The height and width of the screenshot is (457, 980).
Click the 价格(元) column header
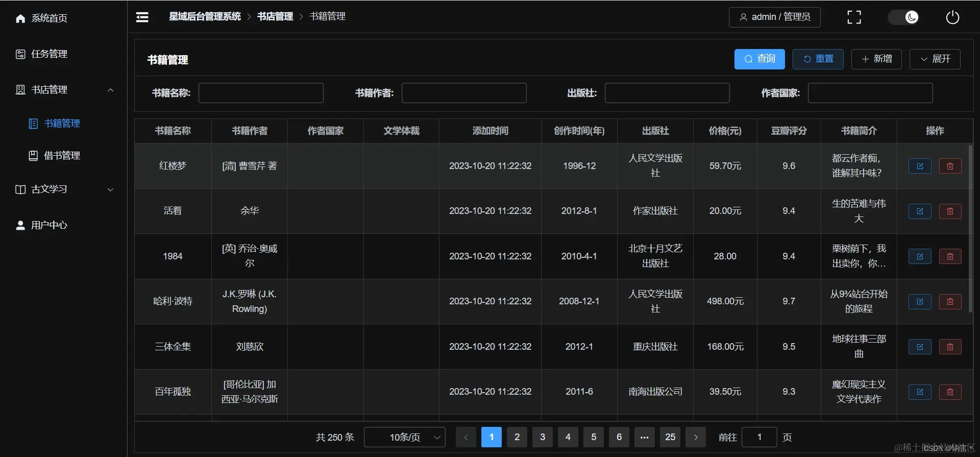click(725, 131)
